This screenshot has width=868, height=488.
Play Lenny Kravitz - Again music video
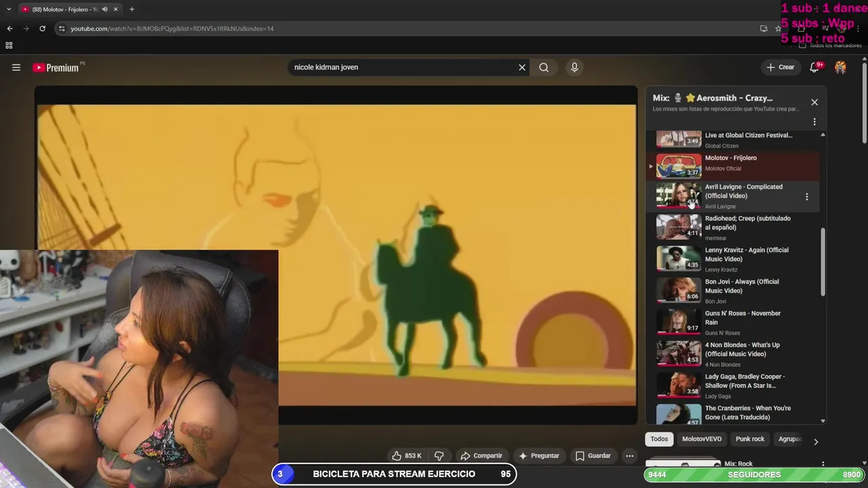tap(732, 259)
